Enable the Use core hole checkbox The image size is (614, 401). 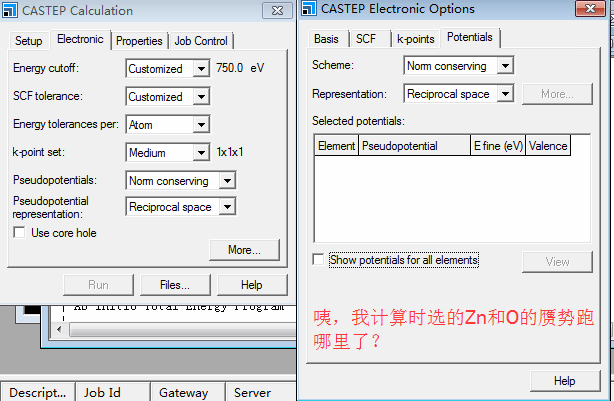click(19, 232)
